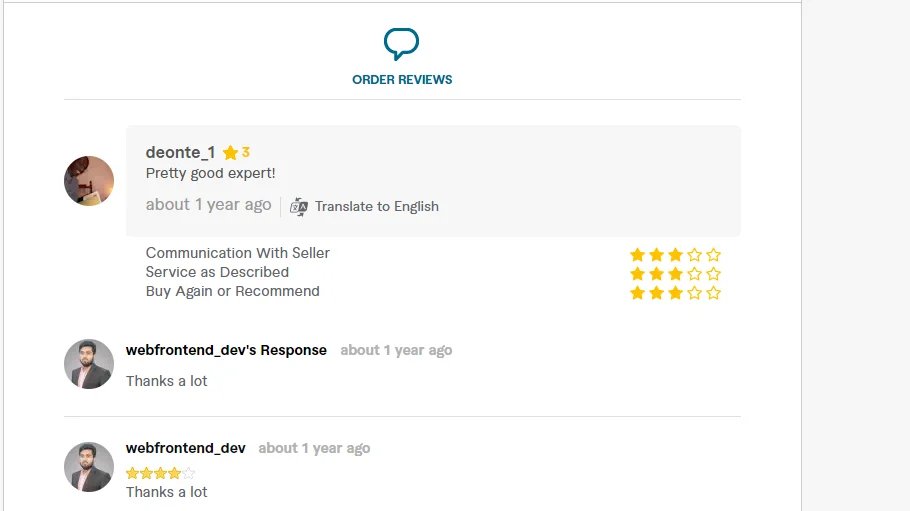
Task: Click the Order Reviews speech bubble icon
Action: pos(401,44)
